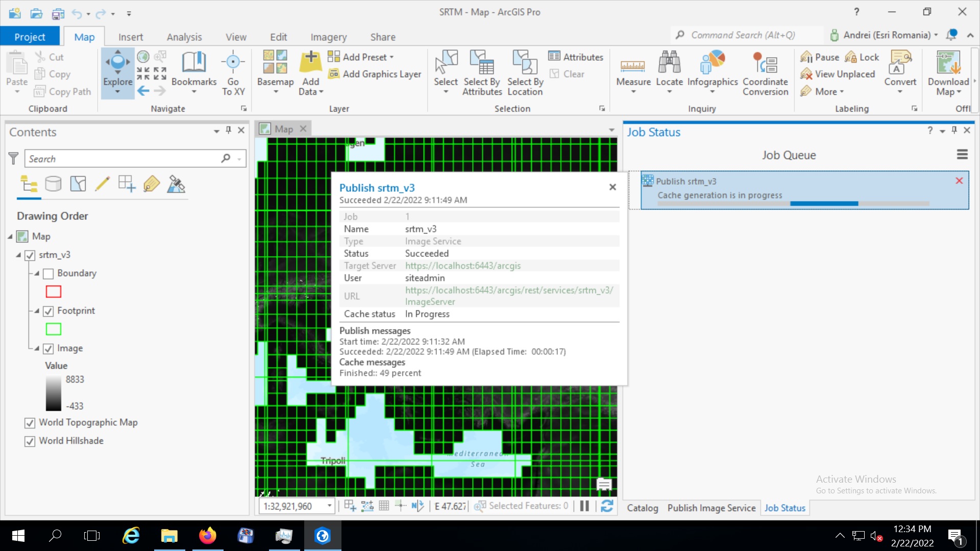Refresh the map view from the status bar
The height and width of the screenshot is (551, 980).
pos(607,506)
